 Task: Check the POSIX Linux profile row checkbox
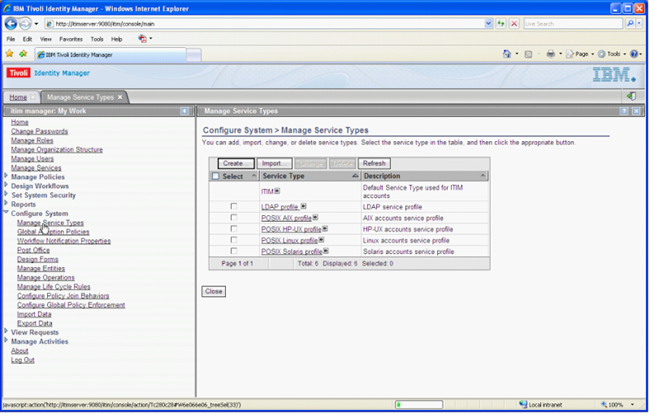(x=234, y=240)
